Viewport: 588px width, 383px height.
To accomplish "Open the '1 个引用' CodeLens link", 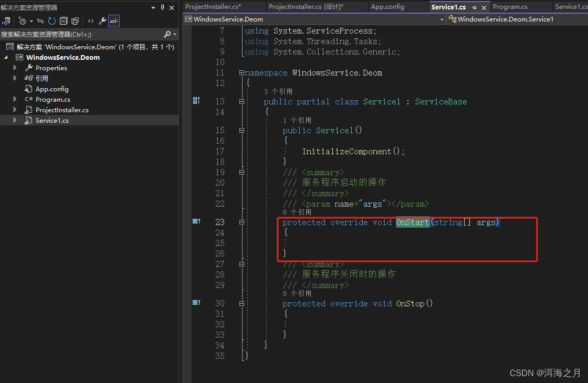I will point(297,120).
